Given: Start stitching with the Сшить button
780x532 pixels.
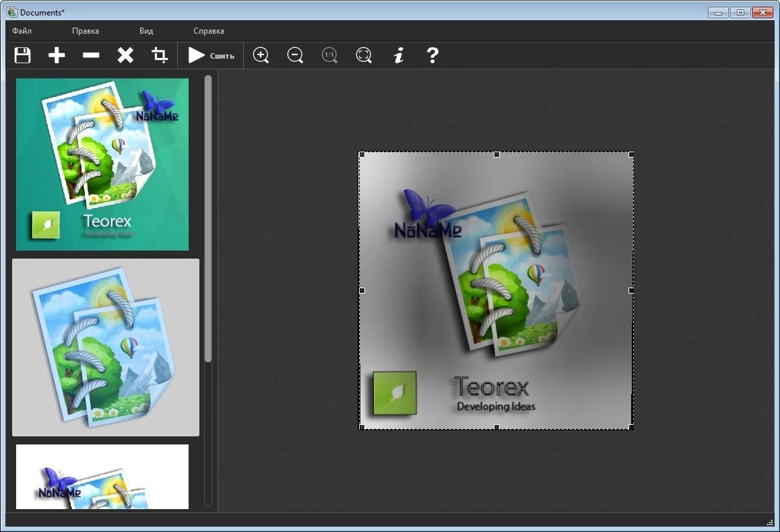Looking at the screenshot, I should (x=211, y=55).
